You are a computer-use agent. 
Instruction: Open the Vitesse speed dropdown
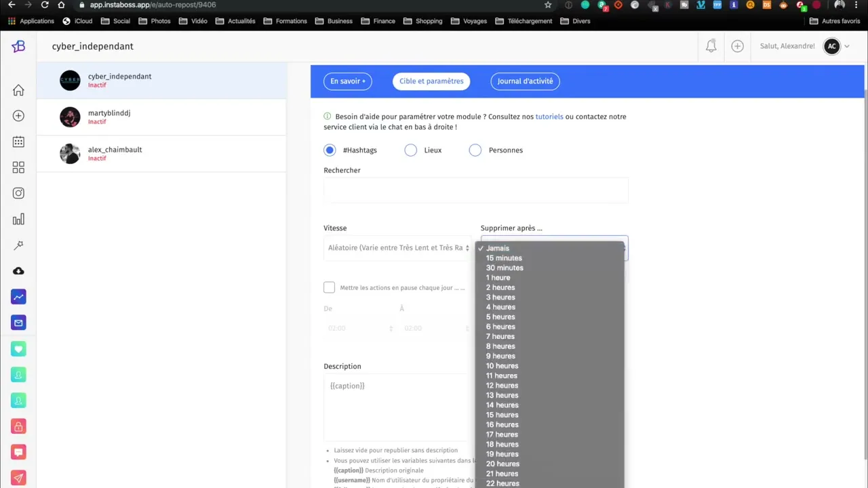tap(398, 248)
